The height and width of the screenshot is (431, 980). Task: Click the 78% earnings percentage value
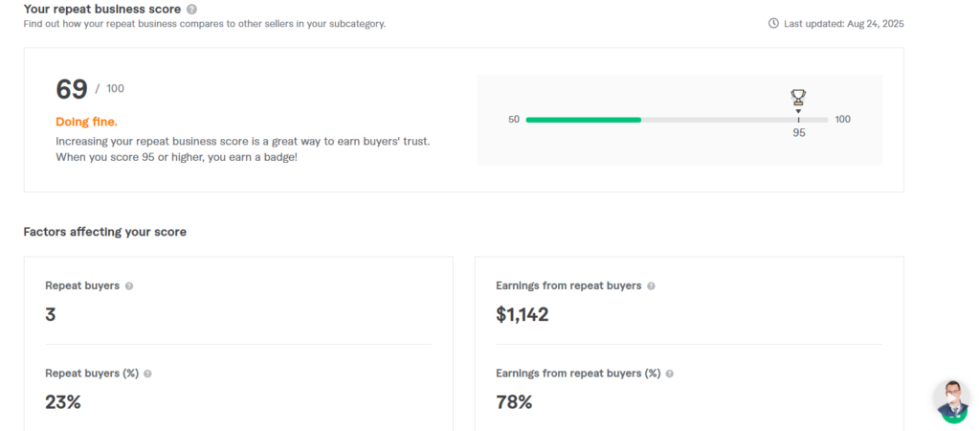pyautogui.click(x=514, y=402)
